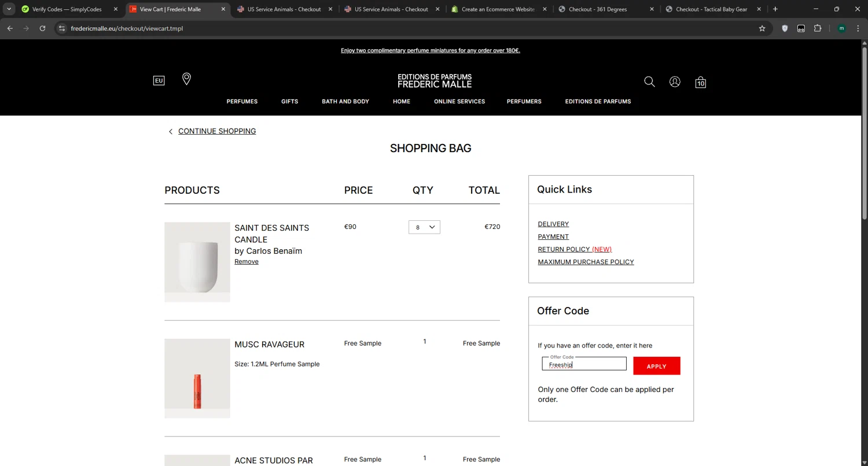Open the PAYMENT quick link
The height and width of the screenshot is (466, 868).
tap(553, 236)
